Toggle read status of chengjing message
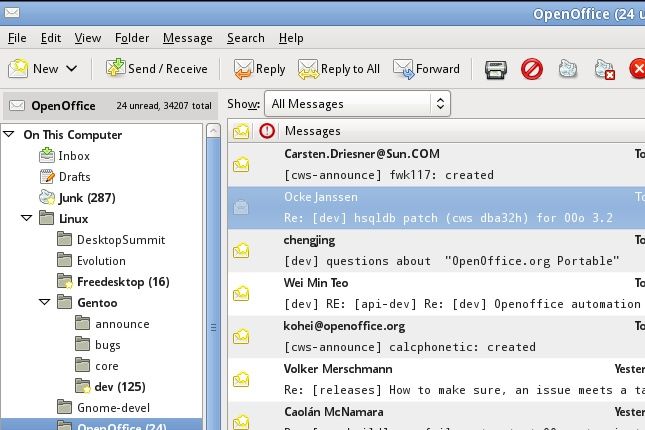This screenshot has width=645, height=430. click(x=241, y=251)
